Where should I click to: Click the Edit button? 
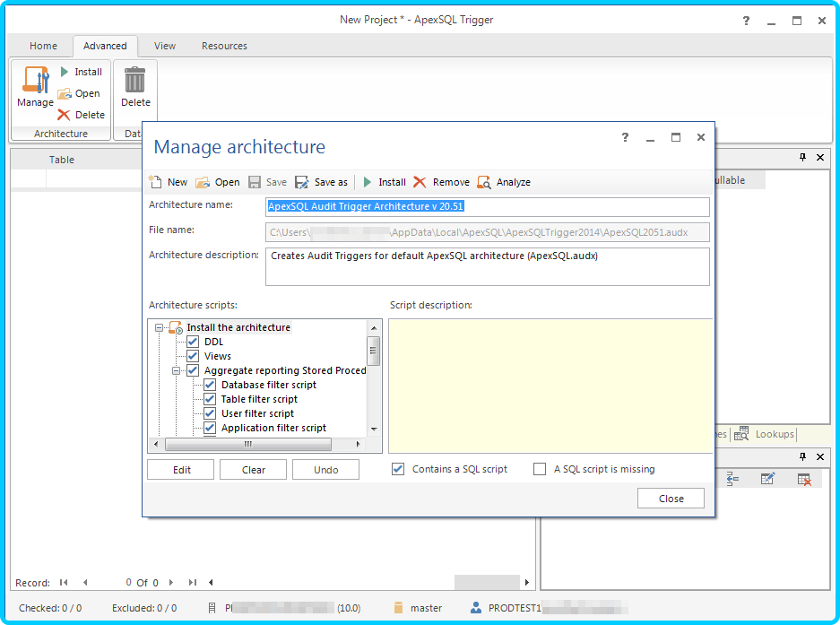pyautogui.click(x=181, y=470)
